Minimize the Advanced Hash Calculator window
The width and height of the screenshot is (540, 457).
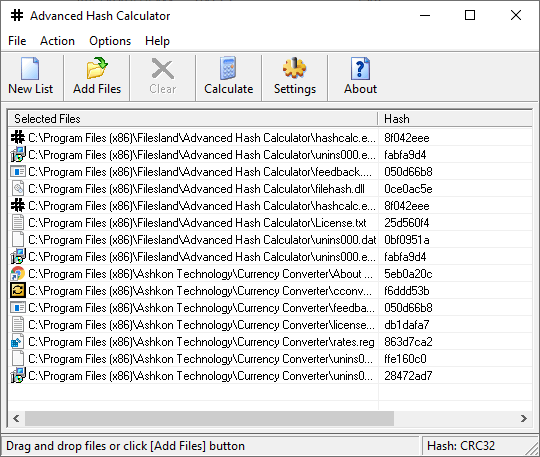[425, 15]
